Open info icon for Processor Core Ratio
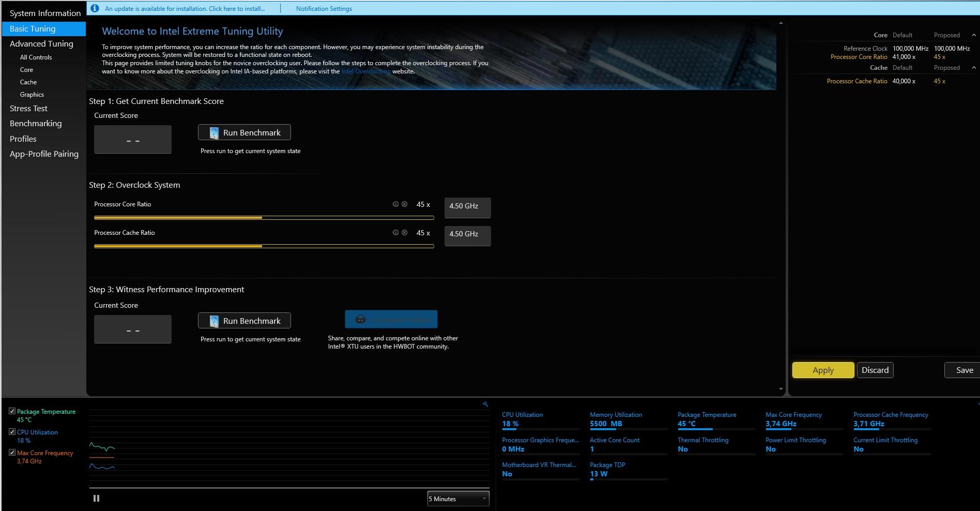The image size is (980, 511). (x=395, y=204)
